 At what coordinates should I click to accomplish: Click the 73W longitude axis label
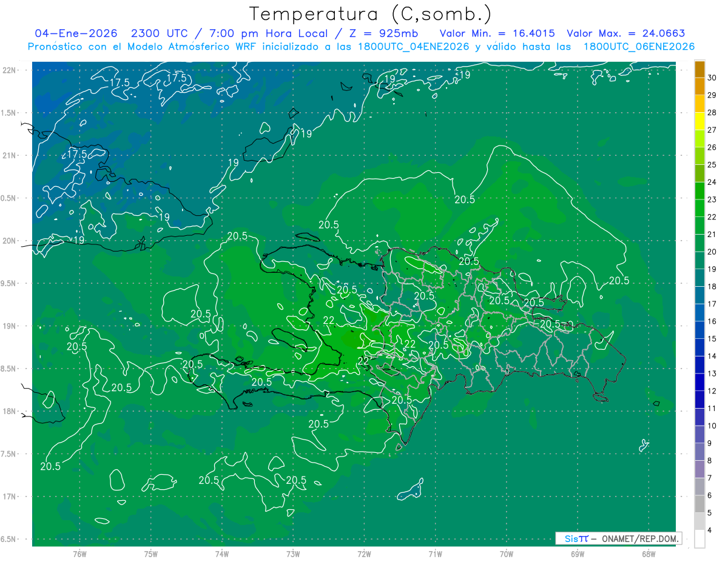click(x=293, y=554)
